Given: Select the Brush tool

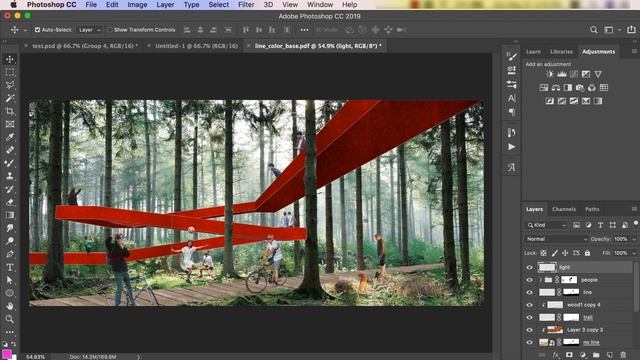Looking at the screenshot, I should tap(10, 163).
